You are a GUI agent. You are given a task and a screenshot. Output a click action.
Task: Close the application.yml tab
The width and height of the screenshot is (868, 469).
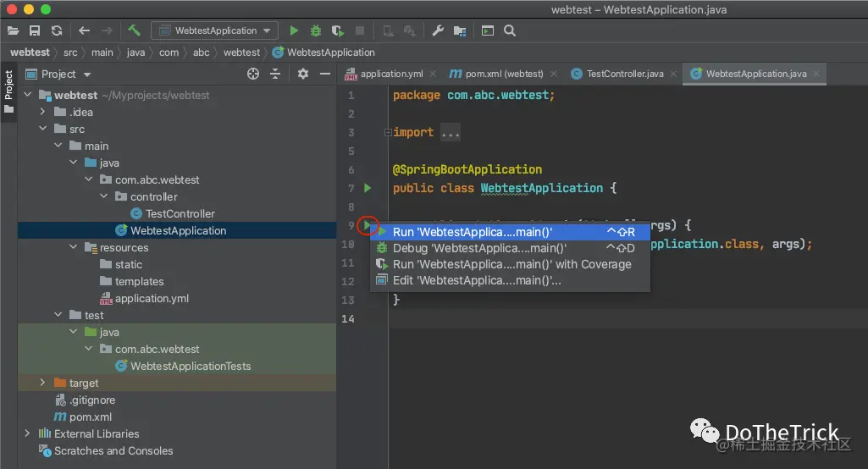pos(433,74)
